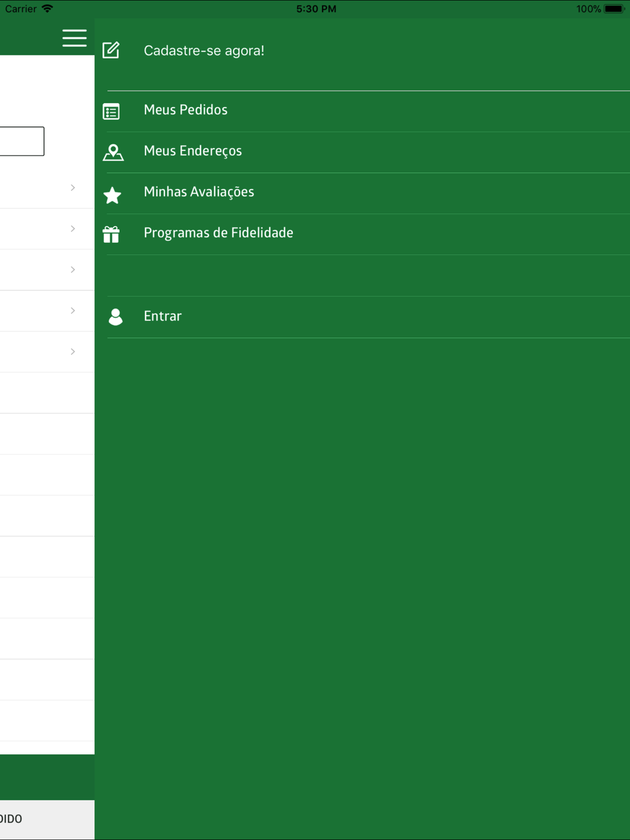The height and width of the screenshot is (840, 630).
Task: Tap the second row chevron in the list
Action: pyautogui.click(x=73, y=229)
